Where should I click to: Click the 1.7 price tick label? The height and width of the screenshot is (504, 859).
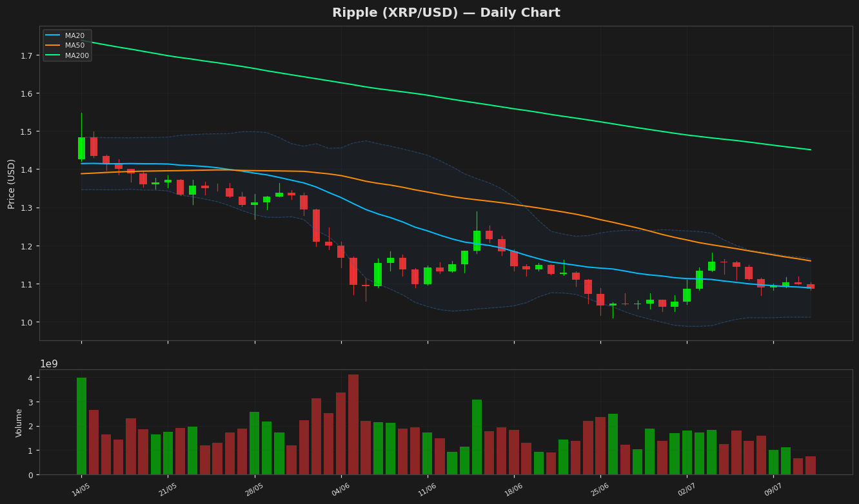pos(26,55)
